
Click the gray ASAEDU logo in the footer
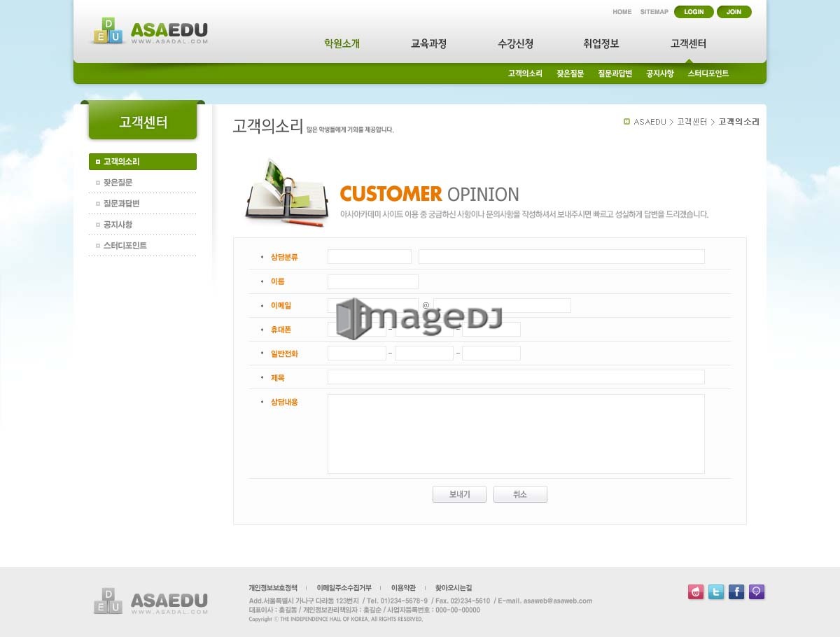150,601
